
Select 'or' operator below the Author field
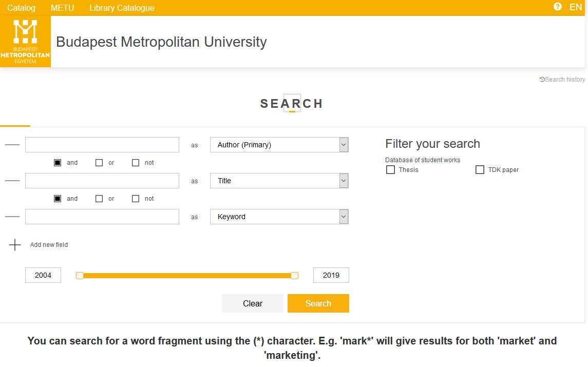(99, 163)
